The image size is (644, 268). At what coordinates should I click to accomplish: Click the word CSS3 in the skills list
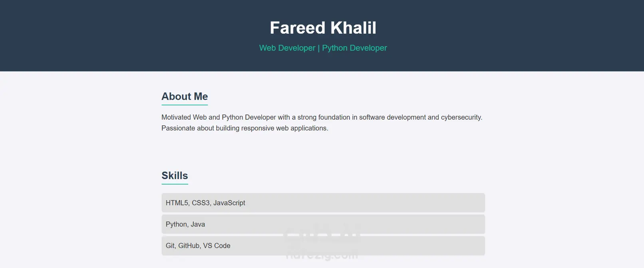tap(201, 203)
